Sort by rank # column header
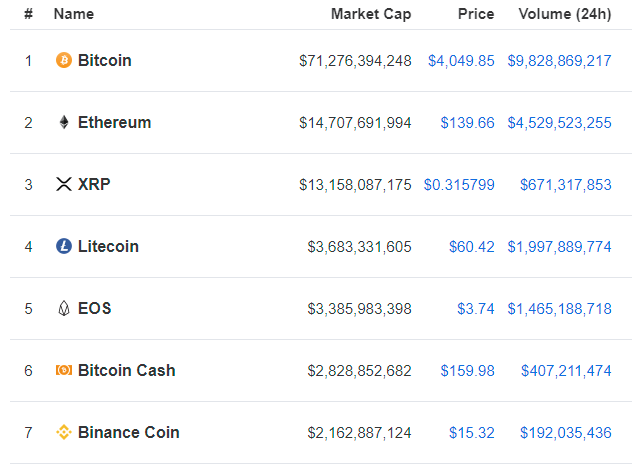This screenshot has width=632, height=468. (28, 14)
